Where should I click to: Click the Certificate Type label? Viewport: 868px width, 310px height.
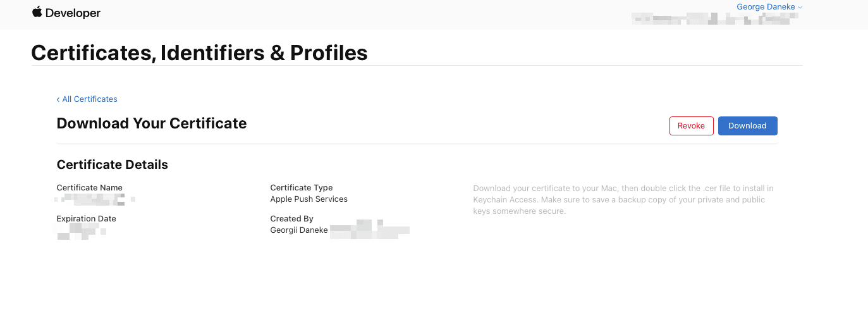pyautogui.click(x=302, y=187)
